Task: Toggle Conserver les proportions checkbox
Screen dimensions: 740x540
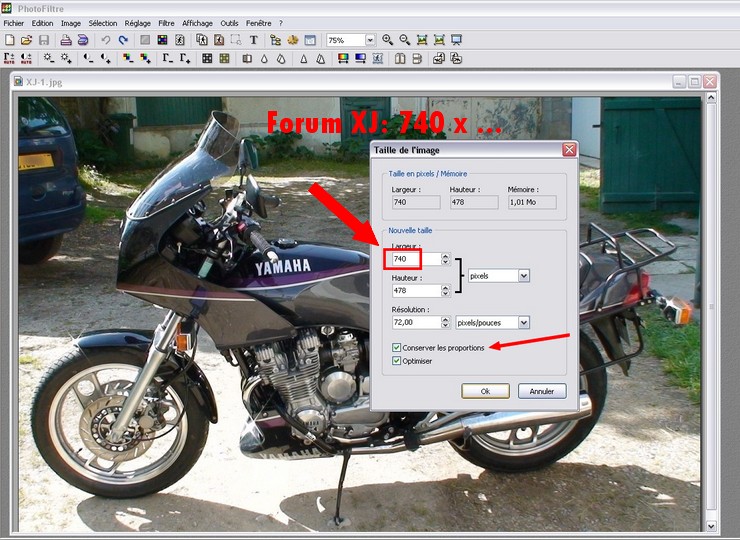Action: pyautogui.click(x=396, y=348)
